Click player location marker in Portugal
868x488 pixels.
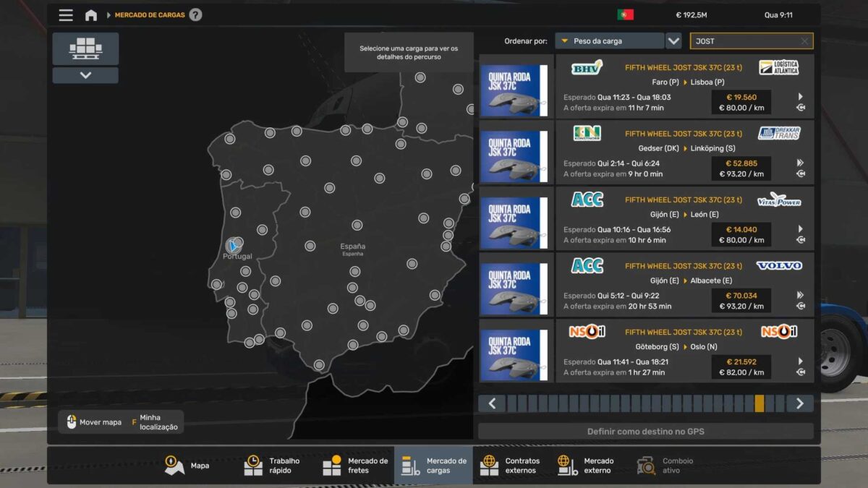coord(233,245)
